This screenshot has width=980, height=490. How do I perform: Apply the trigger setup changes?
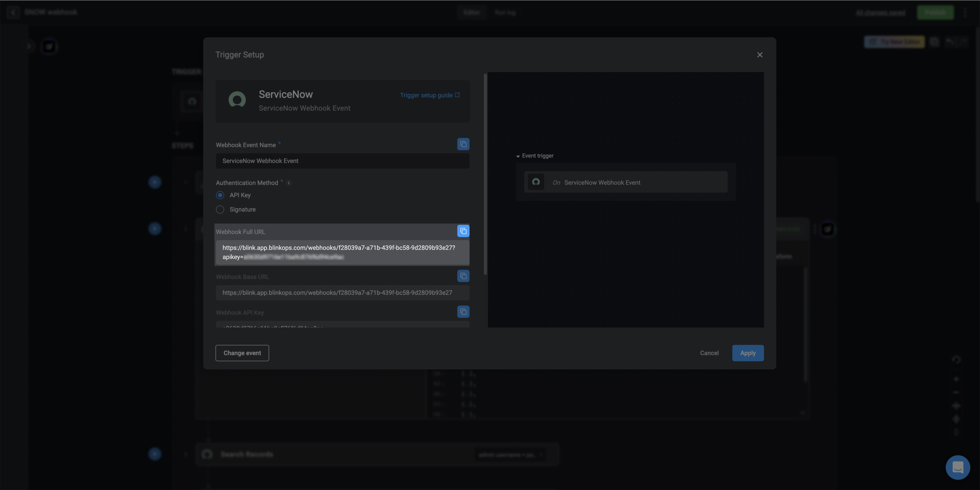click(x=748, y=353)
